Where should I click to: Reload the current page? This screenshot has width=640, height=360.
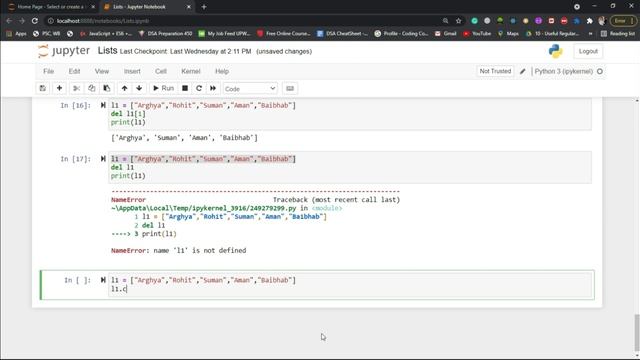pyautogui.click(x=35, y=20)
